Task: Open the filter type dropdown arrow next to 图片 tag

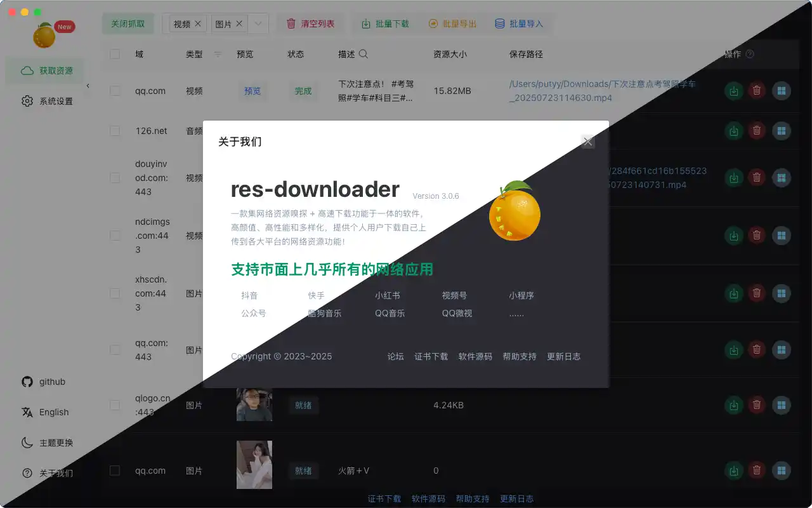Action: coord(259,23)
